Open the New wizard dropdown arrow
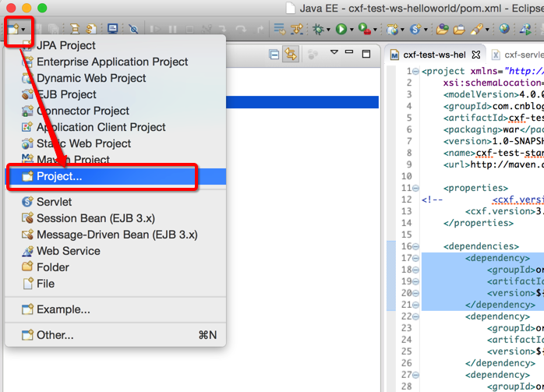The height and width of the screenshot is (392, 544). tap(23, 30)
